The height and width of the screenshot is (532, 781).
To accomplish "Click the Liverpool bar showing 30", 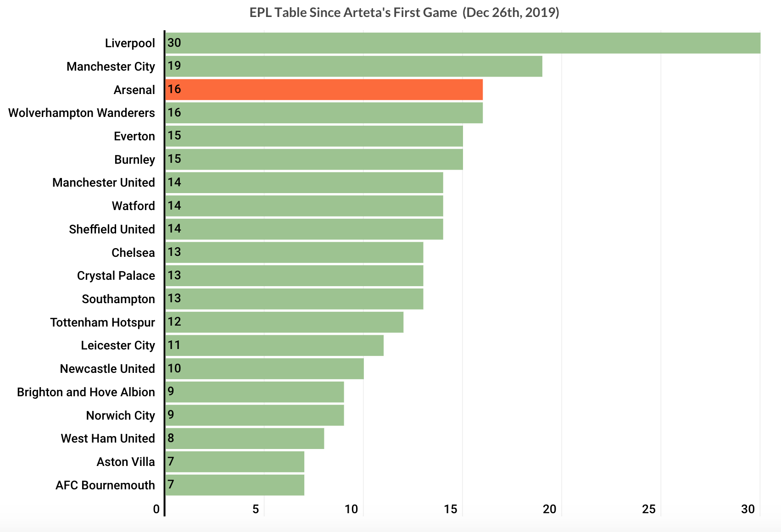I will [463, 43].
